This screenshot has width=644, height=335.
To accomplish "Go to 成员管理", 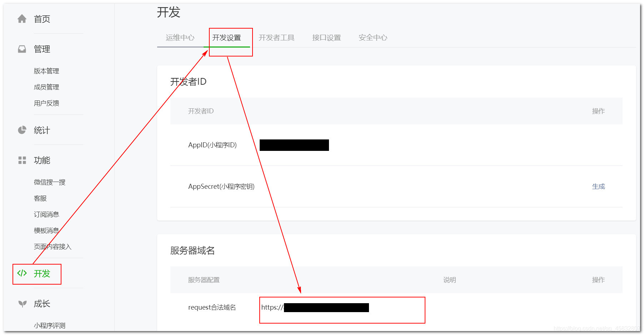I will coord(46,87).
